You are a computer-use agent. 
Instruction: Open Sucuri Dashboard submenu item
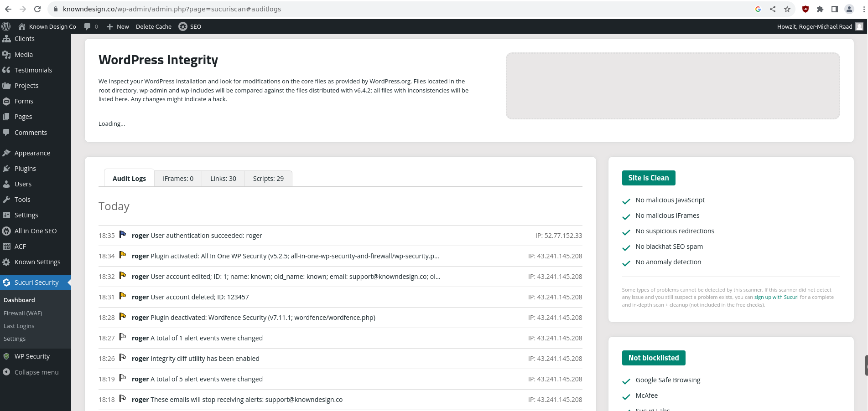click(19, 300)
